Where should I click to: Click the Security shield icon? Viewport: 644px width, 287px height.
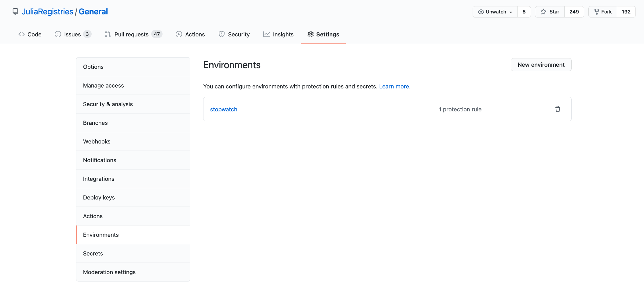[x=221, y=34]
